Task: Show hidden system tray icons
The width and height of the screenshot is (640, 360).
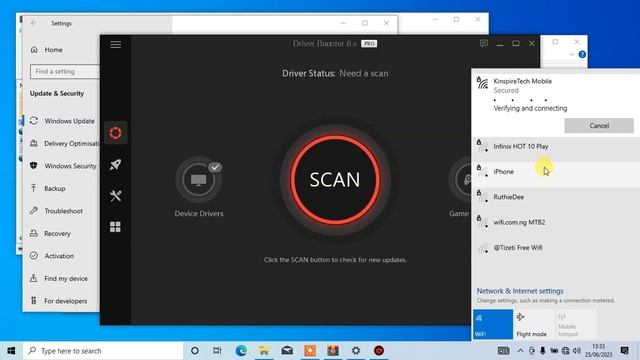Action: coord(520,351)
